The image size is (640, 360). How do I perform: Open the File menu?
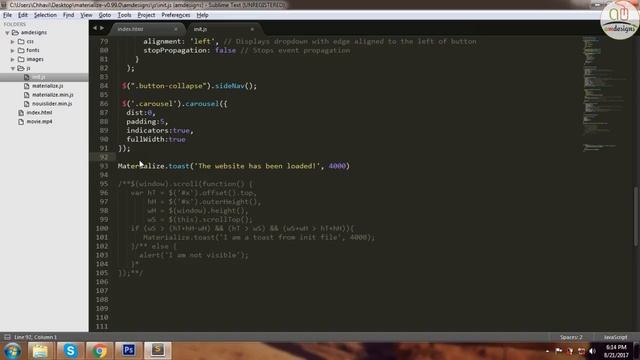(7, 15)
